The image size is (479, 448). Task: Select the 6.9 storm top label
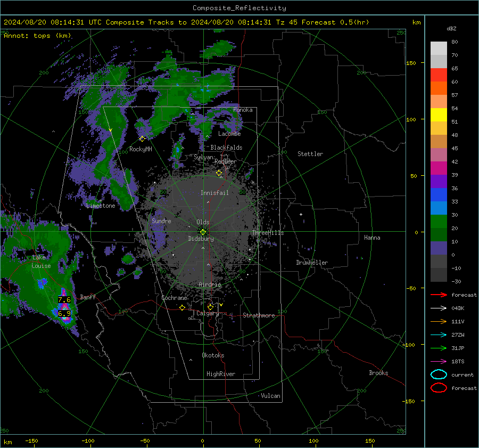[x=64, y=313]
